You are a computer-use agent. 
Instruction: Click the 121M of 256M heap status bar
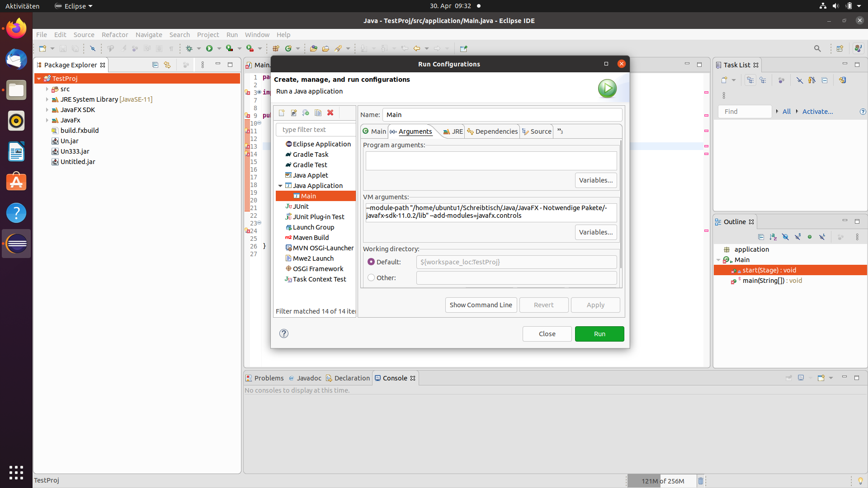pyautogui.click(x=662, y=481)
